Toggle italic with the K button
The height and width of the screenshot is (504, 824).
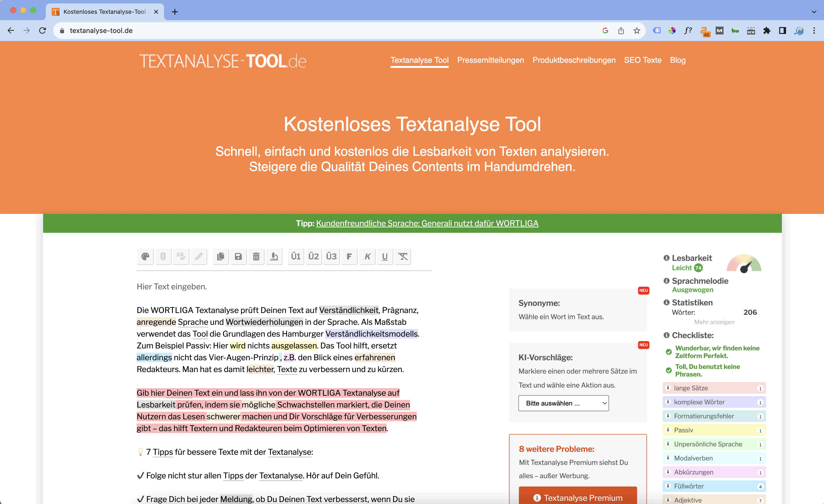tap(367, 256)
